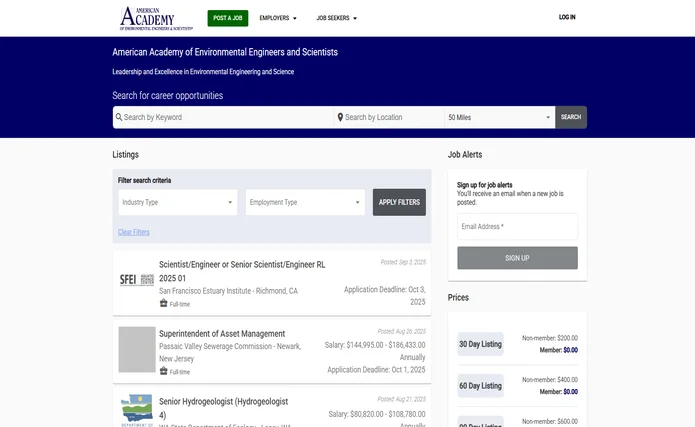The image size is (695, 427).
Task: Click briefcase icon on the Superintendent listing
Action: [x=164, y=371]
